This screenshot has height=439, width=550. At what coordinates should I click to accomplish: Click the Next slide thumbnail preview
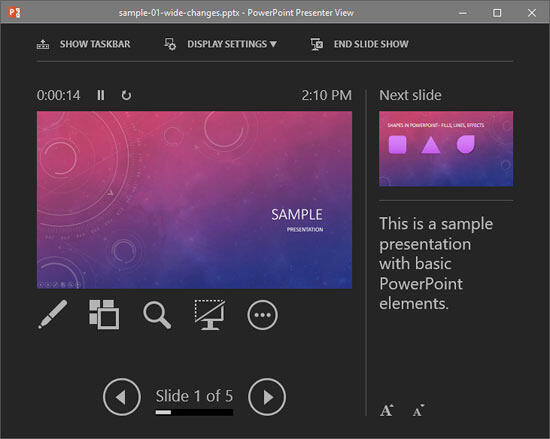click(446, 149)
